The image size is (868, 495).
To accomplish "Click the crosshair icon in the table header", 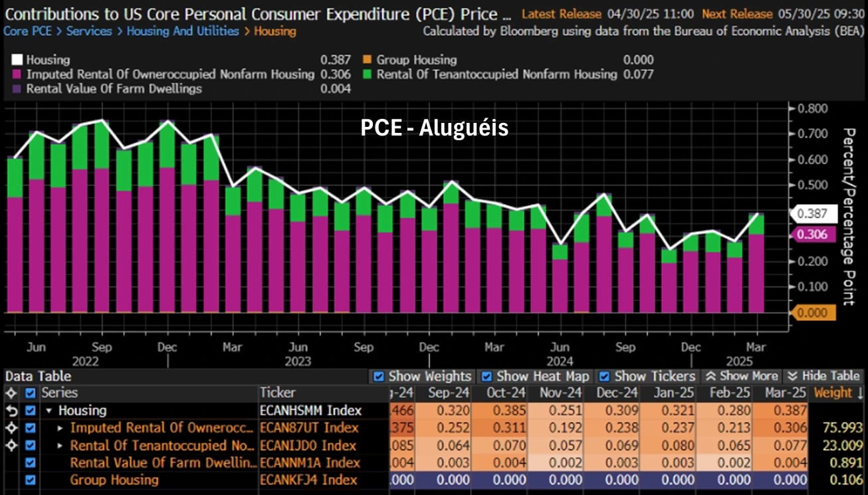I will tap(10, 393).
